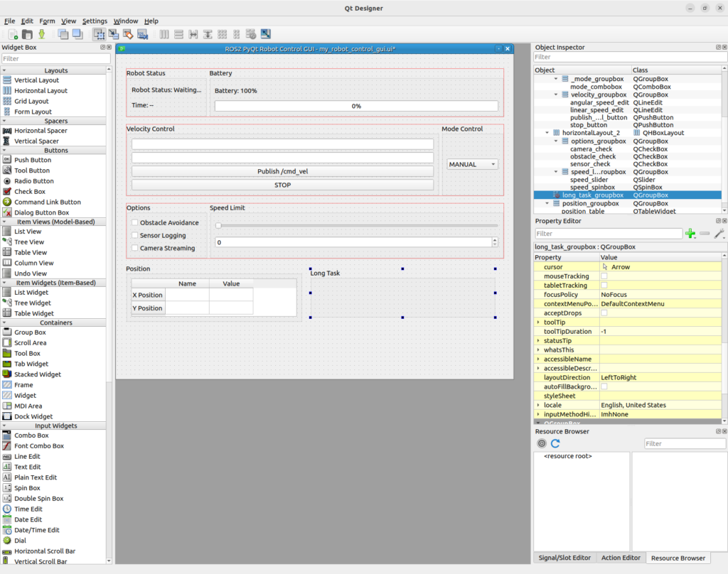
Task: Apply Lay Out in a Grid icon
Action: [x=222, y=34]
